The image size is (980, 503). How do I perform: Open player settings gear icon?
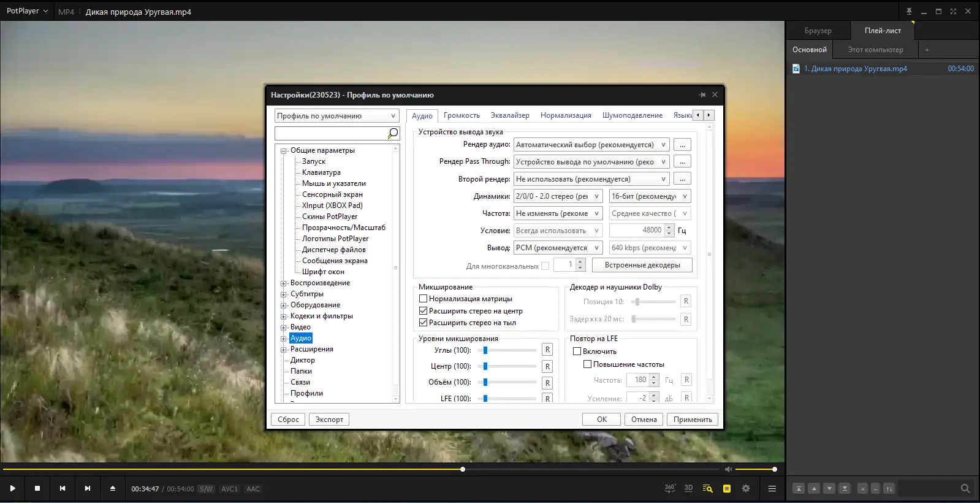coord(746,488)
